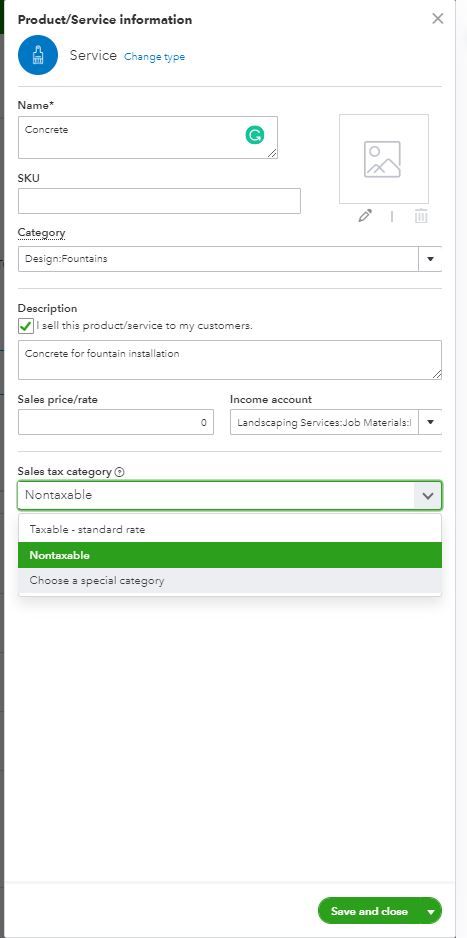Click the trash delete image icon
The height and width of the screenshot is (938, 467).
[x=421, y=216]
